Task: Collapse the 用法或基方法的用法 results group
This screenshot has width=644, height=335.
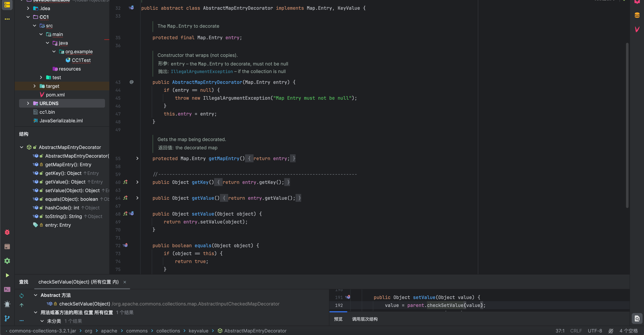Action: coord(35,313)
